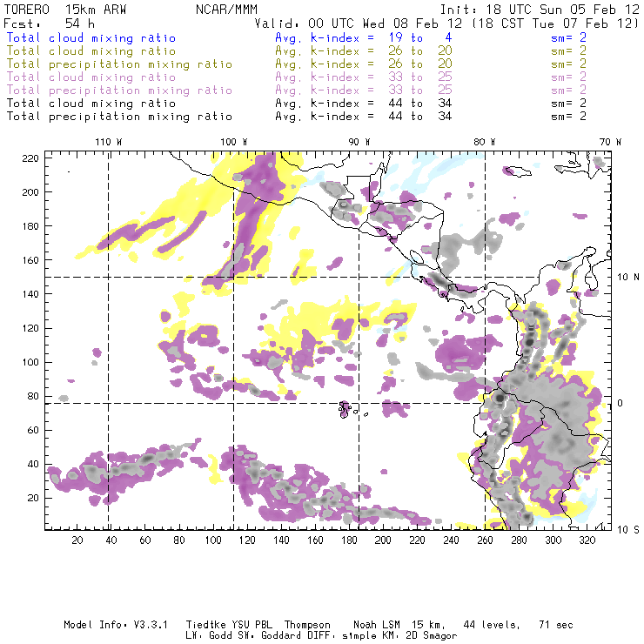Click the '71 sec' text
Screen dimensions: 644x644
coord(556,625)
